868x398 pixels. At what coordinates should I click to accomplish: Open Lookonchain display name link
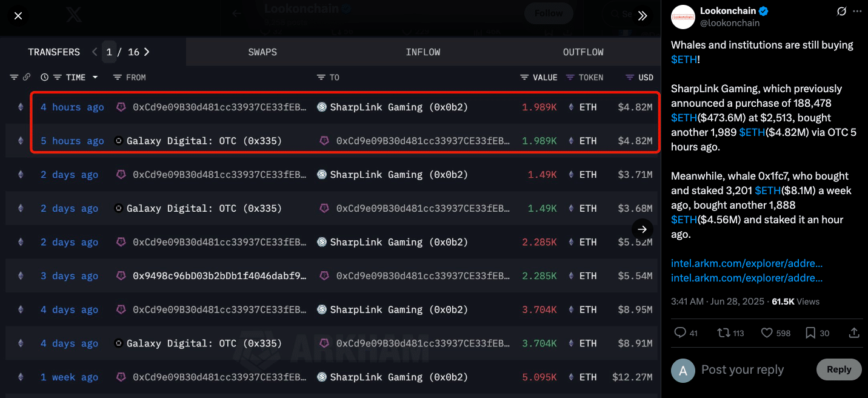pyautogui.click(x=729, y=11)
